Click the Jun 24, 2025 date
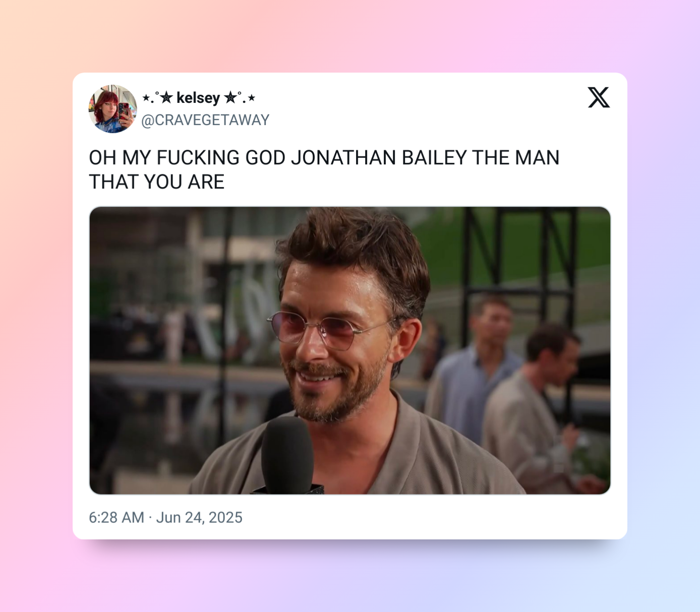 [199, 518]
